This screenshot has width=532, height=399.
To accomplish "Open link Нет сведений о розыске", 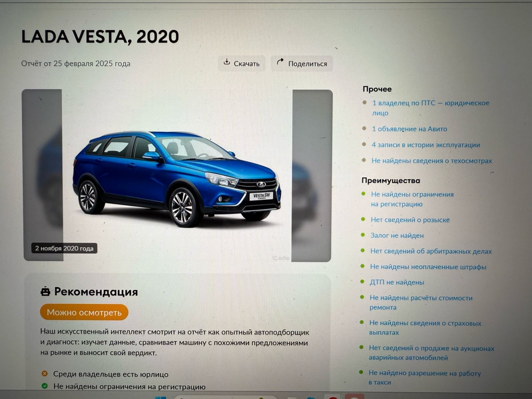I will pos(410,220).
